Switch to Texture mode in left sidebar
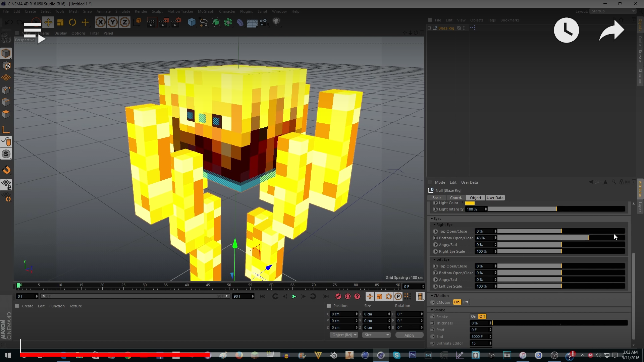The image size is (644, 362). coord(6,66)
